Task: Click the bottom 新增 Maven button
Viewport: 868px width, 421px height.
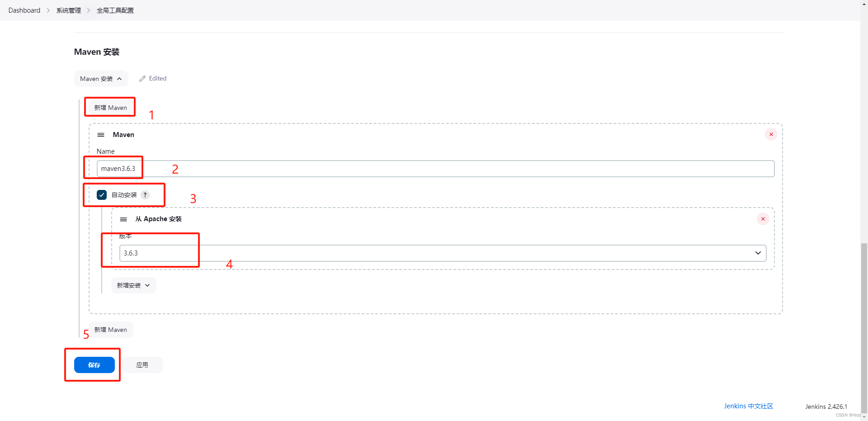Action: (x=111, y=330)
